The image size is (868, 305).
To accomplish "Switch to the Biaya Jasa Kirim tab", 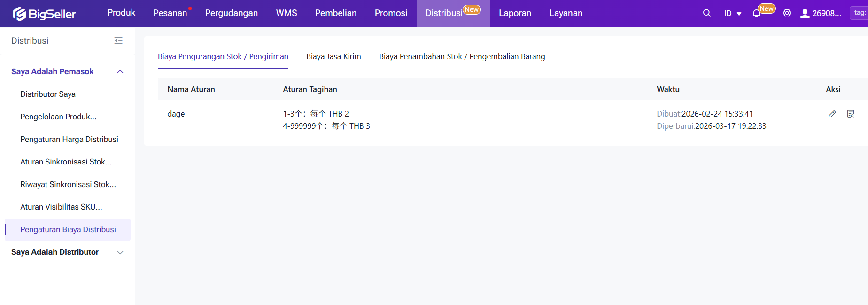I will click(333, 56).
